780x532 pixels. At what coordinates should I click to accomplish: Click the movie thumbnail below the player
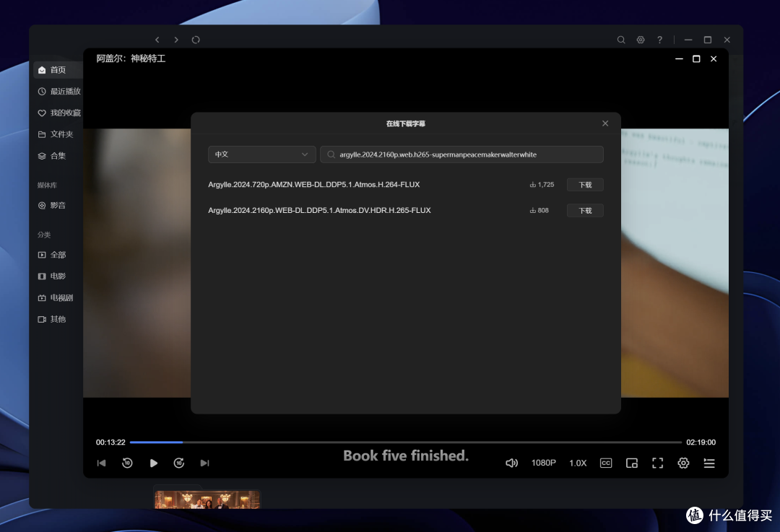207,500
